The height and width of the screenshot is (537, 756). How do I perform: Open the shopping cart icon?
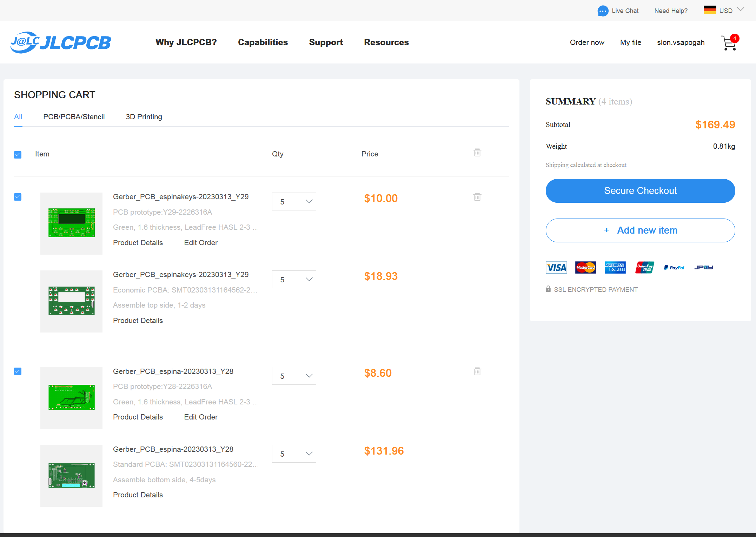tap(729, 43)
